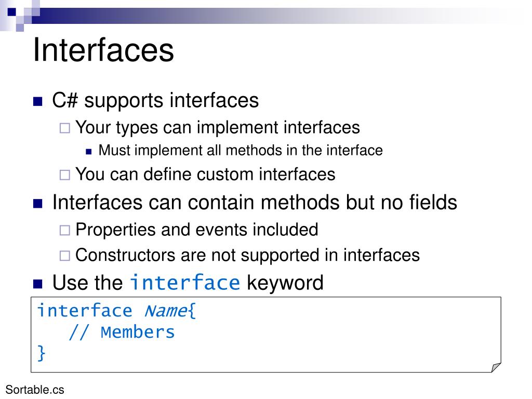Click the bullet before 'Use the interface keyword'

point(37,284)
